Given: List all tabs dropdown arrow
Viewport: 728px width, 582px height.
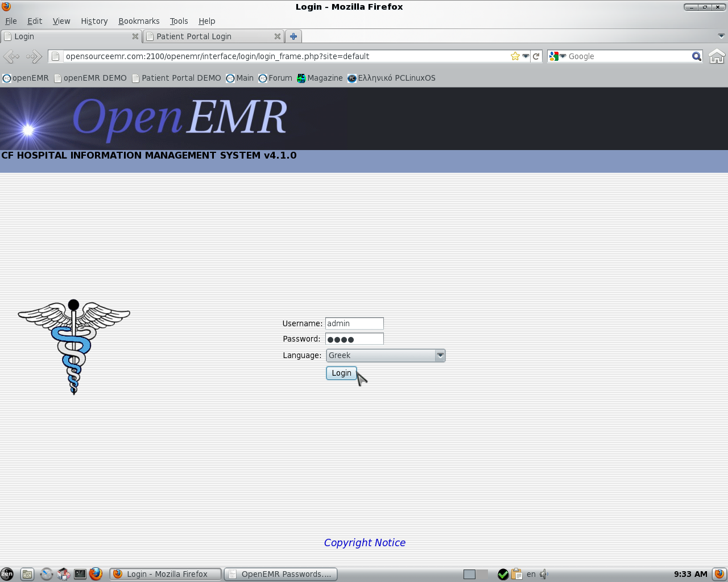Looking at the screenshot, I should click(x=721, y=36).
